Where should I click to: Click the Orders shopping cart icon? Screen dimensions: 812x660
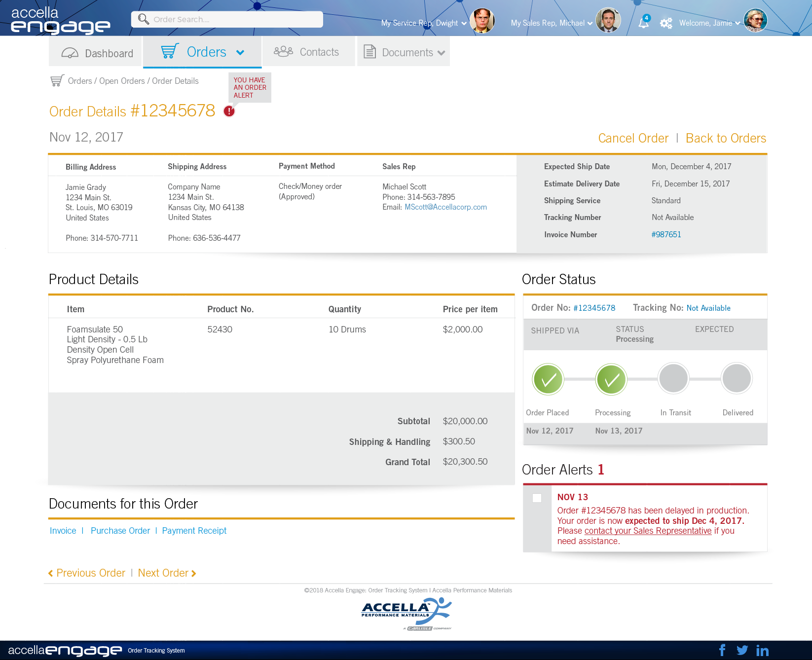170,51
